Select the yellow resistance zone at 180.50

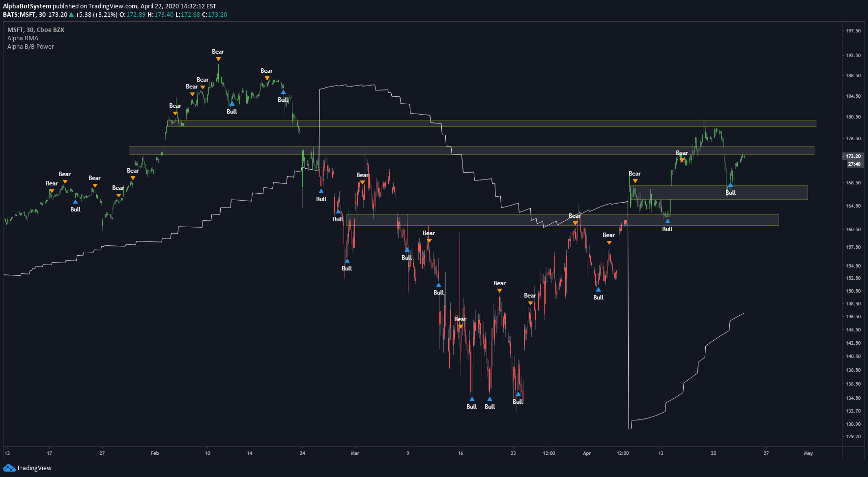click(x=492, y=123)
